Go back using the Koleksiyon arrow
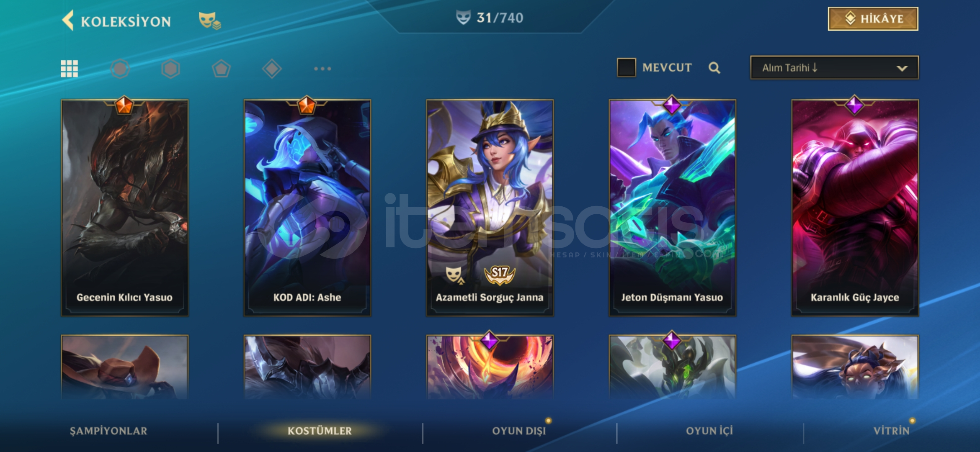The height and width of the screenshot is (452, 980). click(x=68, y=21)
